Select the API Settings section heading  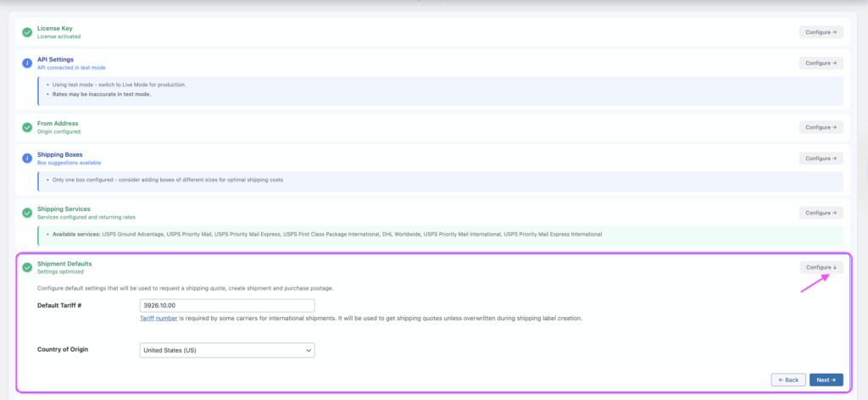pos(55,59)
